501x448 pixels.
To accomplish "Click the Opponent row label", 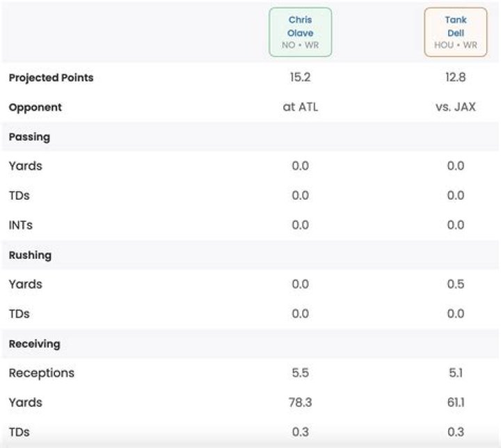I will click(35, 107).
